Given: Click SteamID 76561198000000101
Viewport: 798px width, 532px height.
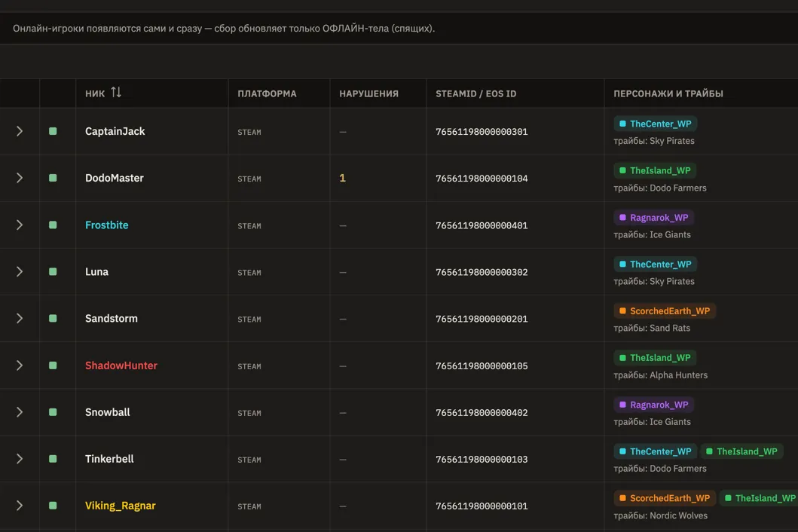Looking at the screenshot, I should tap(482, 506).
